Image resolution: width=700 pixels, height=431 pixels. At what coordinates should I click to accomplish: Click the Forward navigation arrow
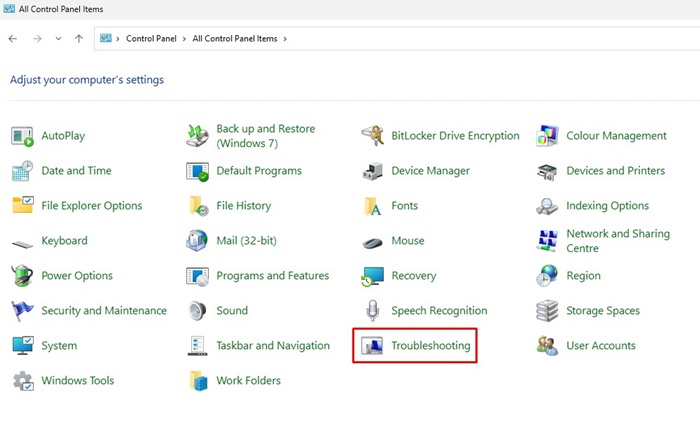37,39
